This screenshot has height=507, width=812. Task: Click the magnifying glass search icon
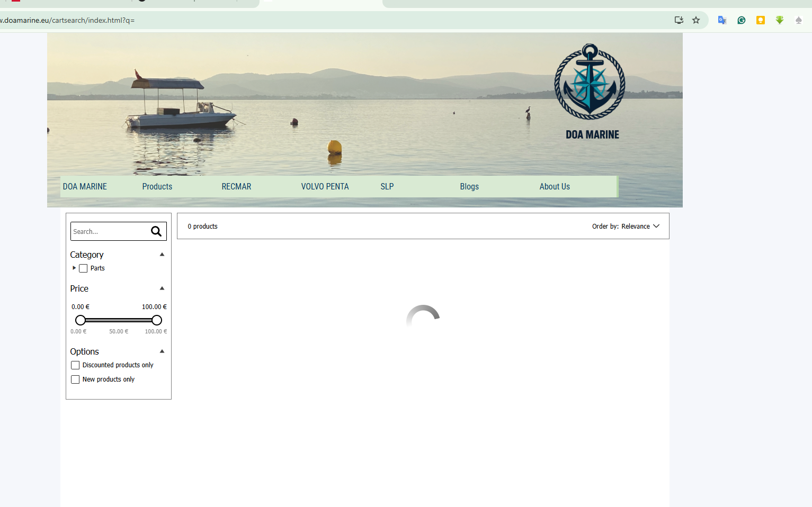(156, 231)
